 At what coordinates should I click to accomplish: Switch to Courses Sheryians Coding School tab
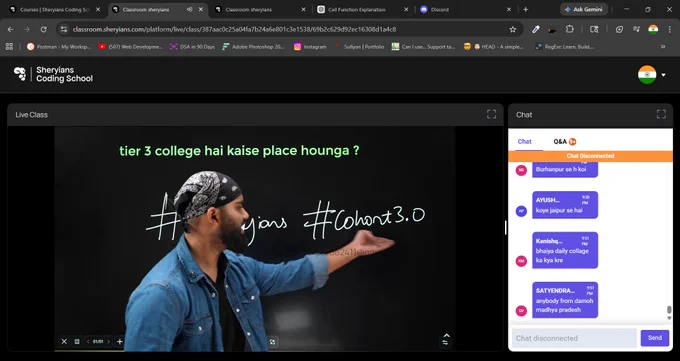pos(55,9)
